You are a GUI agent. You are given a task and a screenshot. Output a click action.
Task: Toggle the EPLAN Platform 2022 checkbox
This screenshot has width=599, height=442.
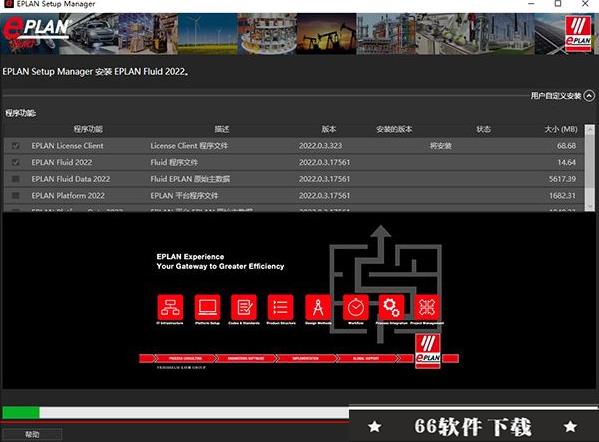16,196
